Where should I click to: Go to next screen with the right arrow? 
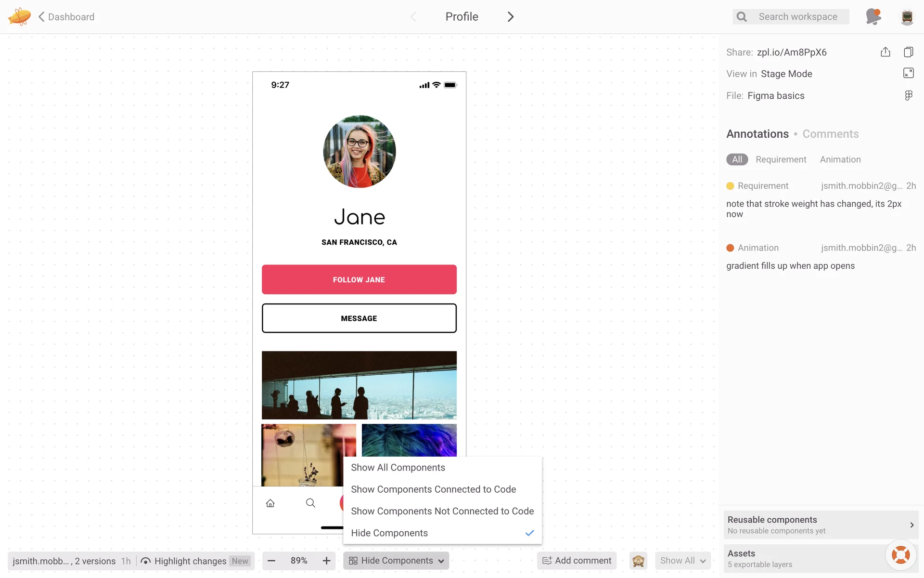coord(511,17)
